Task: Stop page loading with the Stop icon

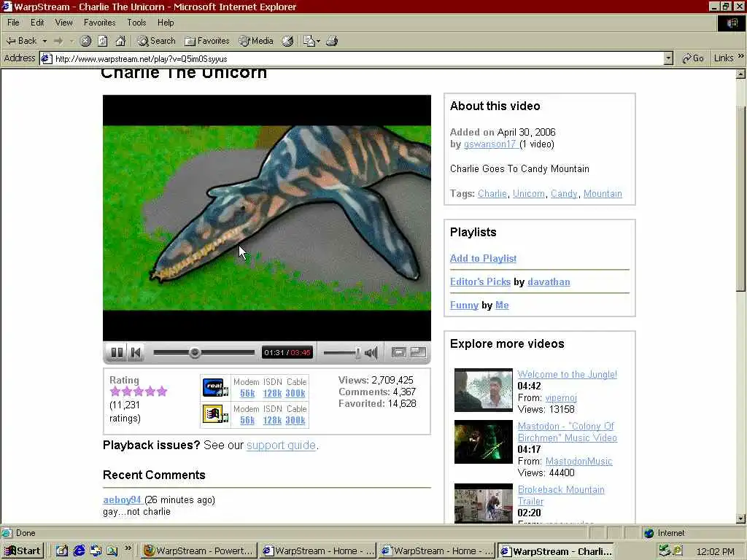Action: pos(86,41)
